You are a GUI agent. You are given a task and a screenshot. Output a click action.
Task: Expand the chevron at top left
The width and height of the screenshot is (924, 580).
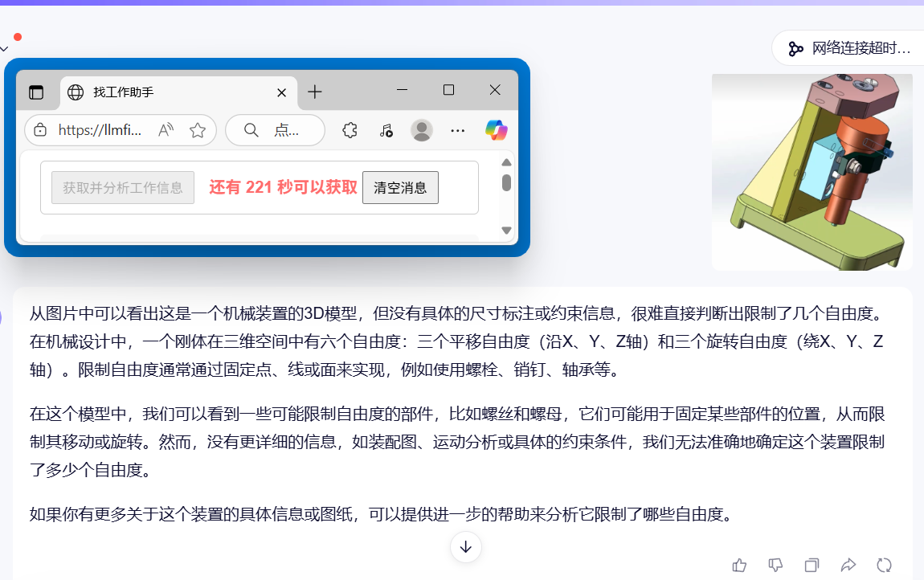coord(4,49)
